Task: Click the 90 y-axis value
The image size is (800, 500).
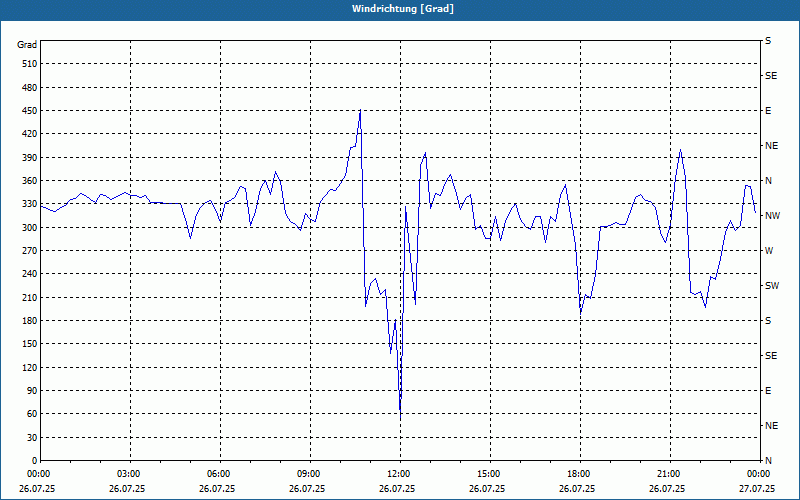Action: 32,391
